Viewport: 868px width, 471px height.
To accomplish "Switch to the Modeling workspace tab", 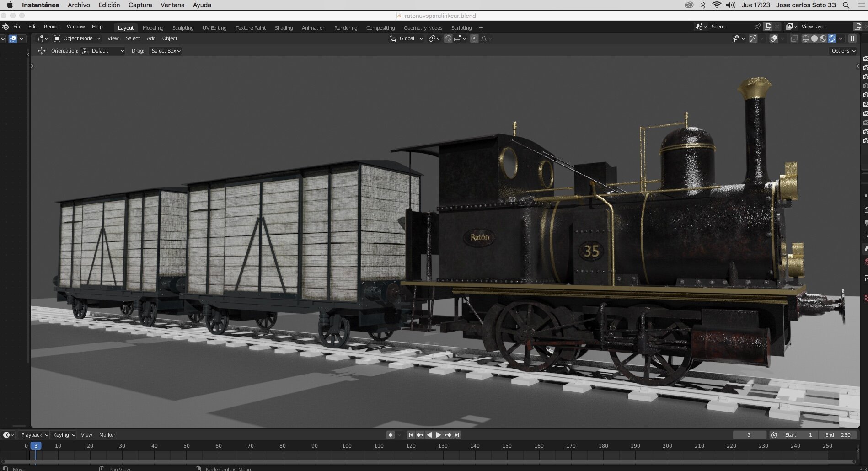I will [153, 28].
